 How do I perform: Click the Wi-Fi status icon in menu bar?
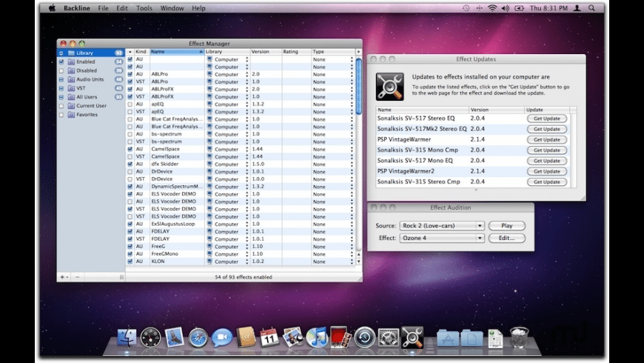coord(492,8)
